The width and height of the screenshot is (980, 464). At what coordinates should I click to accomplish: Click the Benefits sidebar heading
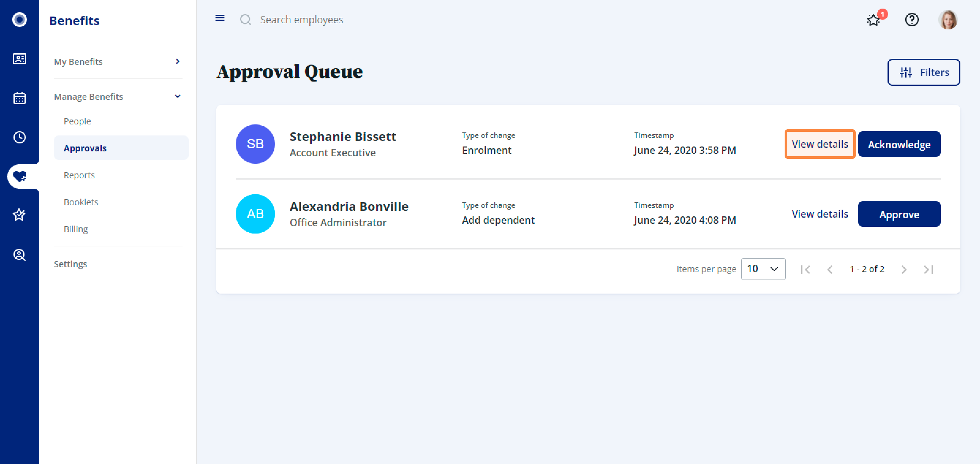coord(74,21)
